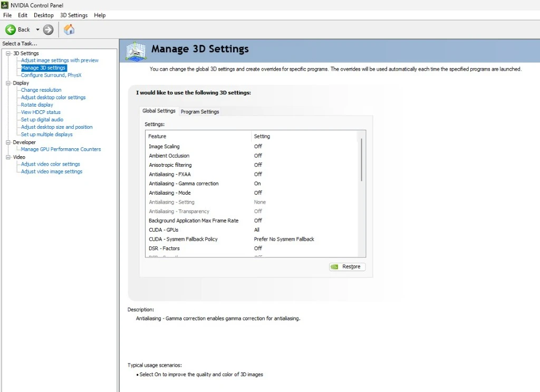Screen dimensions: 540x392
Task: Select the DSR - Factors row
Action: pyautogui.click(x=252, y=248)
